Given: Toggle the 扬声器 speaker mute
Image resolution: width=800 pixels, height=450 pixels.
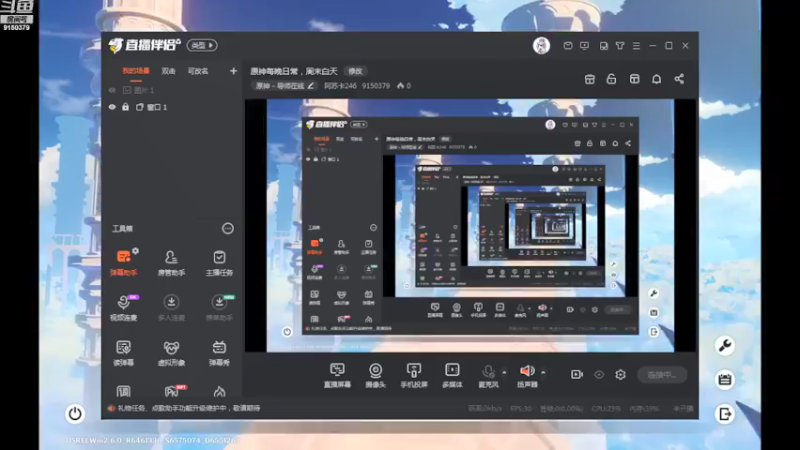Looking at the screenshot, I should point(527,375).
